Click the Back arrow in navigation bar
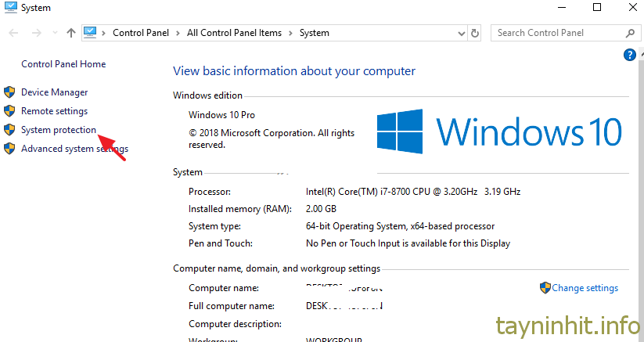The image size is (644, 342). click(13, 33)
